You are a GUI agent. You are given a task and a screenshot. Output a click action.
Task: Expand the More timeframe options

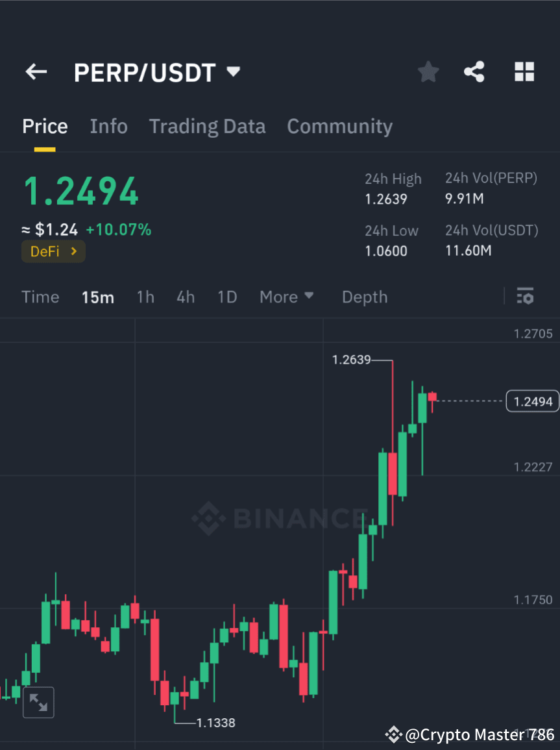click(286, 297)
